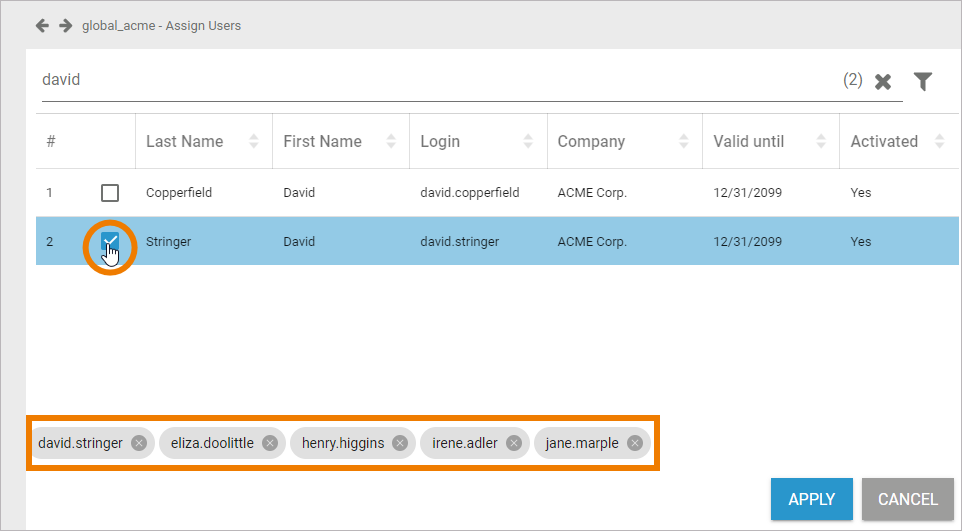The width and height of the screenshot is (962, 531).
Task: Remove the henry.higgins chip
Action: (400, 443)
